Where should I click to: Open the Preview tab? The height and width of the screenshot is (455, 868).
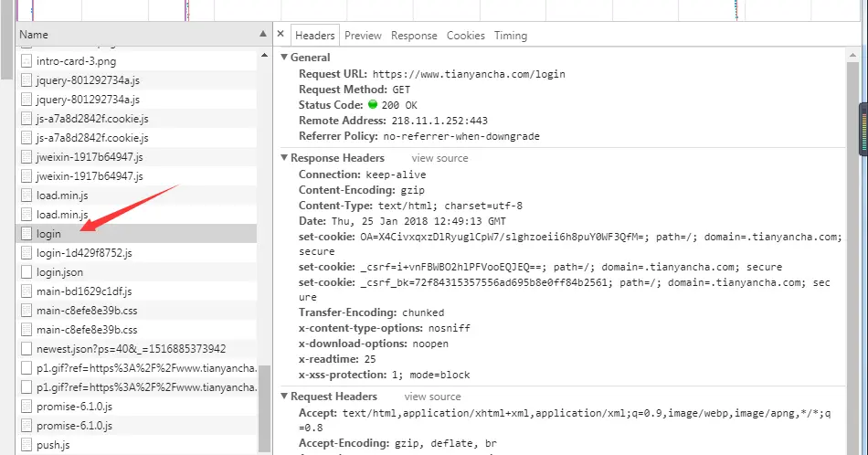[363, 36]
